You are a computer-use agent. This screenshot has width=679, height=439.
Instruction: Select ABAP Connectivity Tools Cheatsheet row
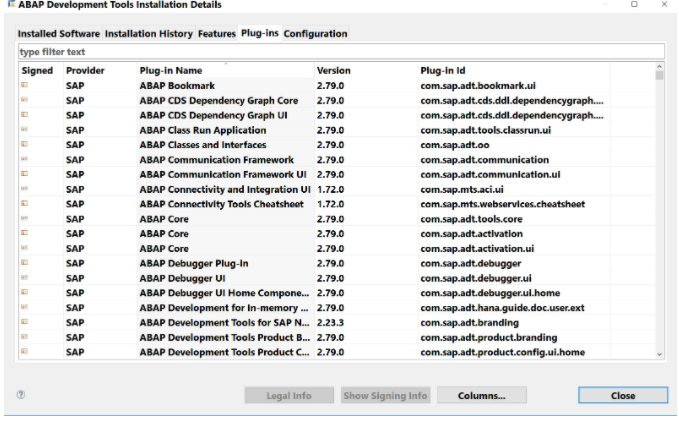(x=337, y=204)
